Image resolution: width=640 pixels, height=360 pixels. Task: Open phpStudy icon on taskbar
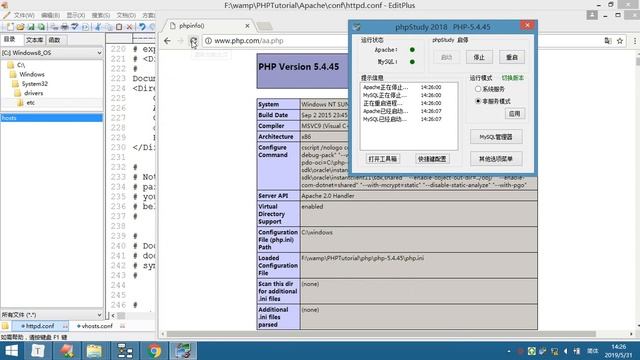point(183,351)
